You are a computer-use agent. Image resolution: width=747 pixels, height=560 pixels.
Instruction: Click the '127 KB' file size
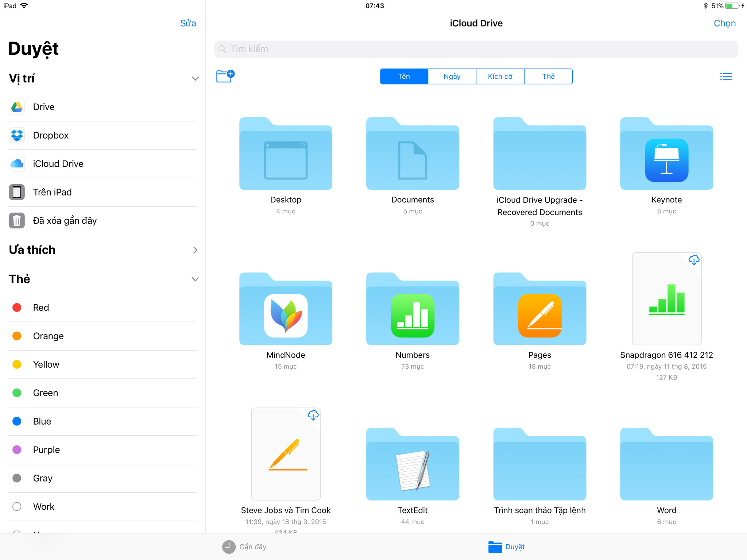pos(666,377)
